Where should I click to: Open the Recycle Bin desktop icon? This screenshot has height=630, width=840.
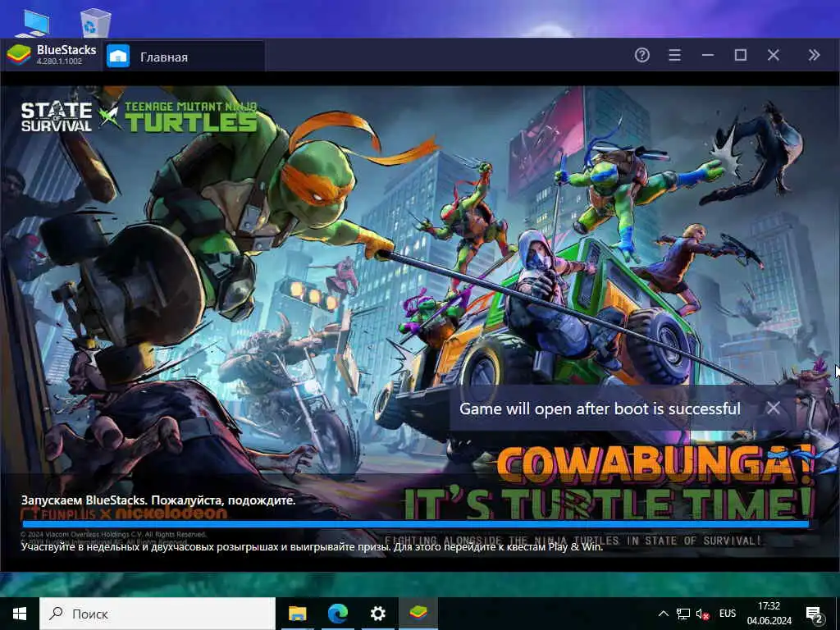(x=95, y=22)
